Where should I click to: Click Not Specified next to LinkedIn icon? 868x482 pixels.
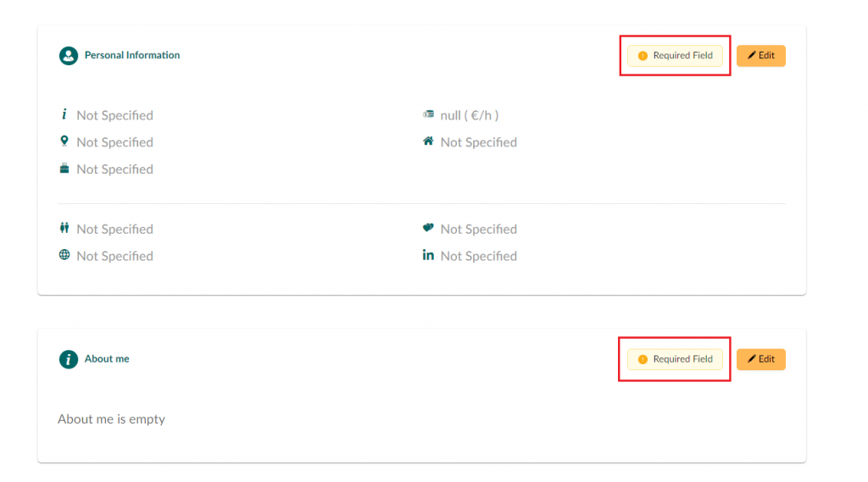point(479,256)
